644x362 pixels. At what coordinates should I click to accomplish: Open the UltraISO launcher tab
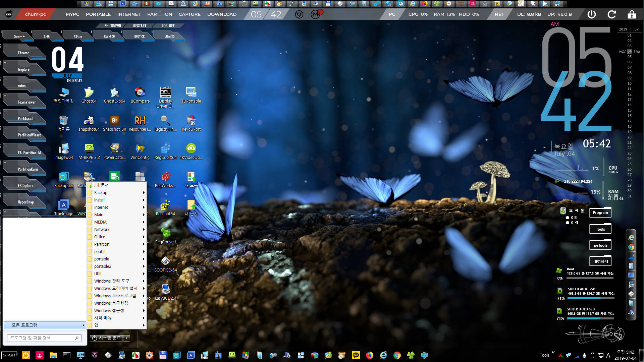[169, 36]
